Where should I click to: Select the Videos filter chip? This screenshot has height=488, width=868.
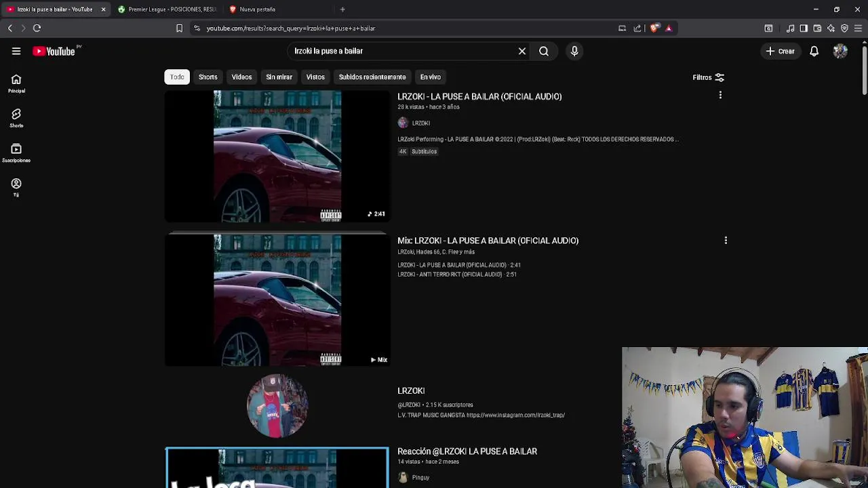click(241, 77)
